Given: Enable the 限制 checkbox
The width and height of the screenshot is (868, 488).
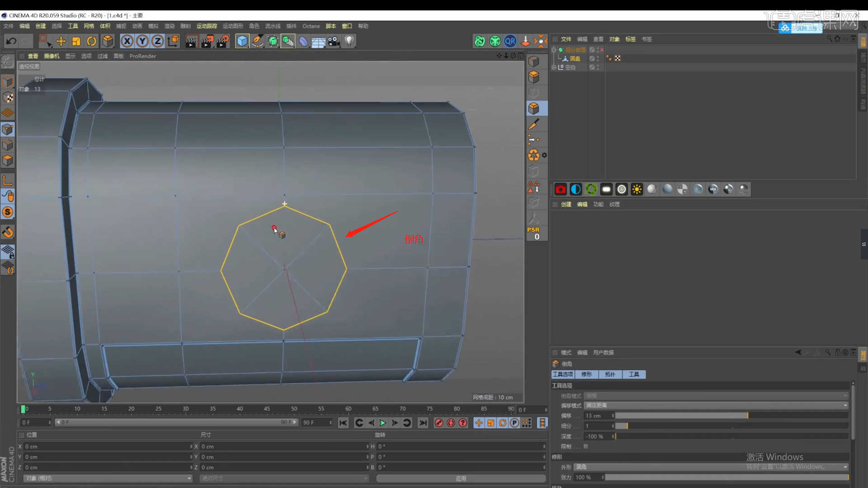Looking at the screenshot, I should [x=586, y=446].
